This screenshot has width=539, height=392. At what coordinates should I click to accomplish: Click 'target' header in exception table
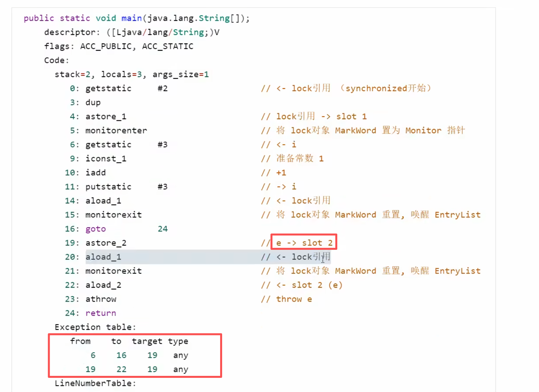pyautogui.click(x=147, y=342)
